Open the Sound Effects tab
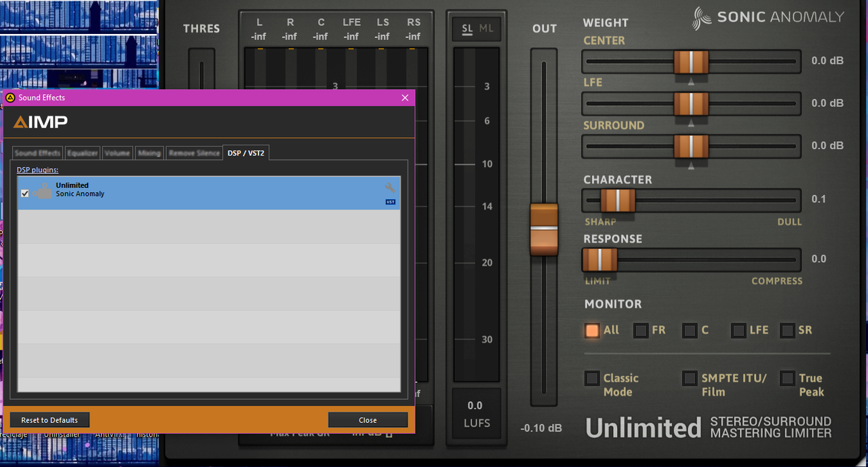 click(x=37, y=153)
